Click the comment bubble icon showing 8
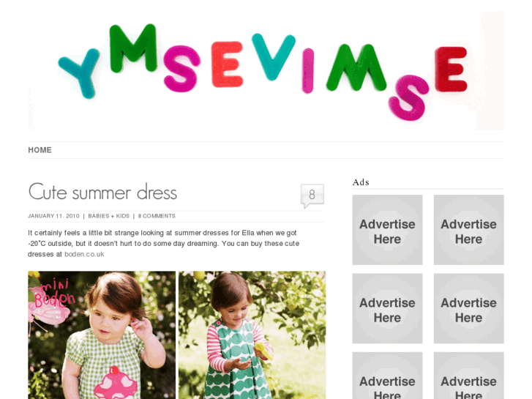This screenshot has height=399, width=532. click(x=312, y=195)
